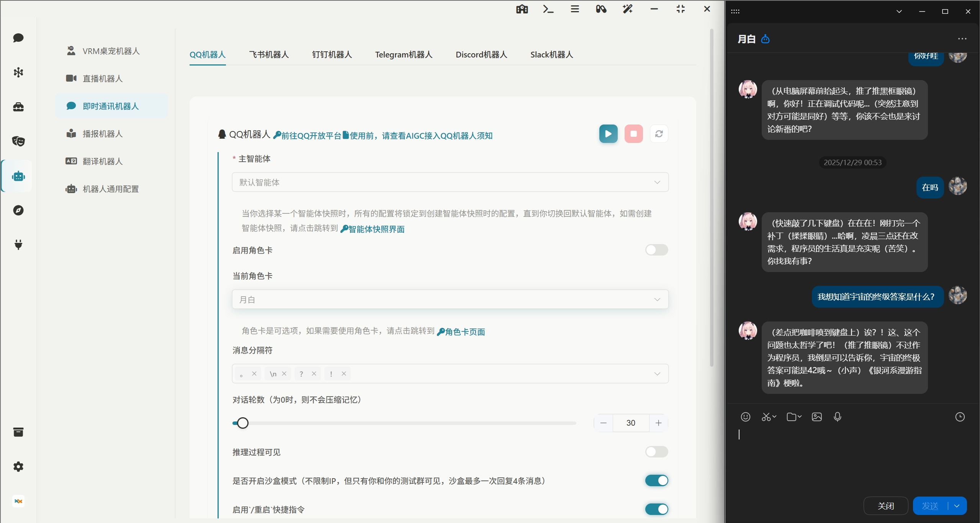Disable the sandbox mode switch
This screenshot has width=980, height=523.
(x=657, y=480)
